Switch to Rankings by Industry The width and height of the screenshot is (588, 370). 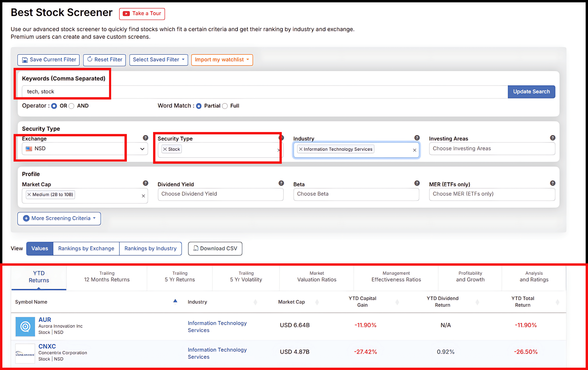151,249
